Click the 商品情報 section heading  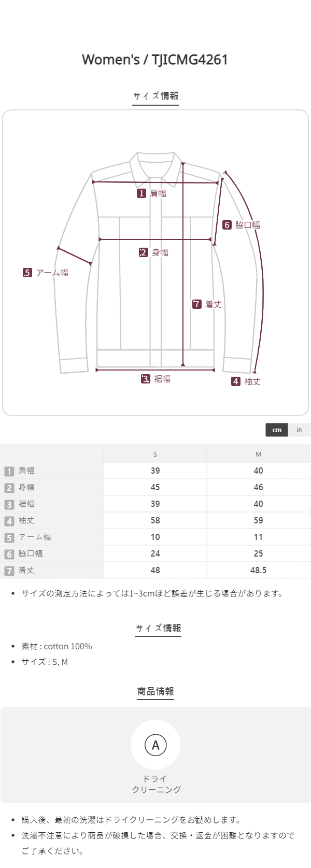click(x=155, y=691)
